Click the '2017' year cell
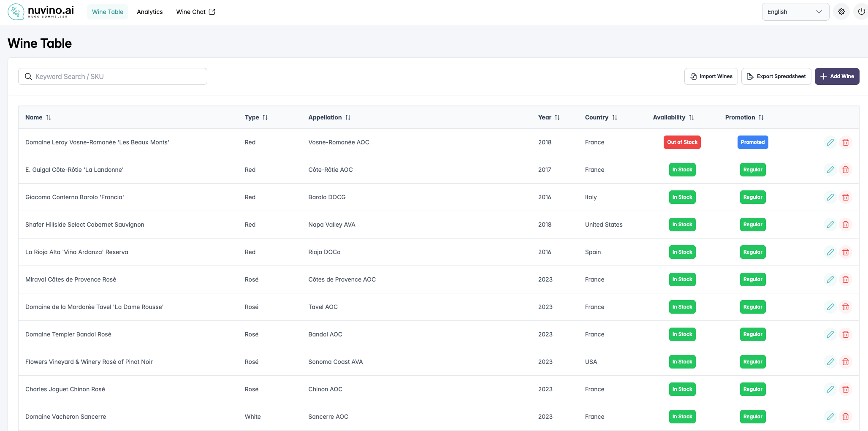 coord(545,170)
